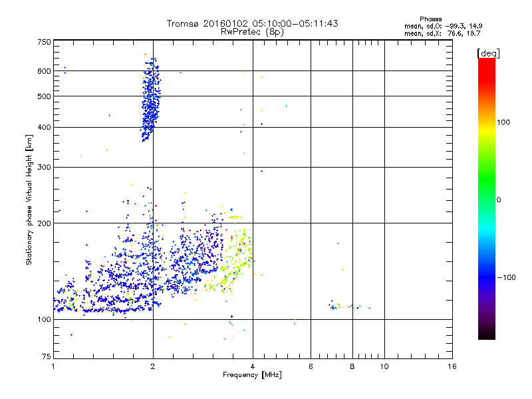Screen dimensions: 532x399
Task: Click the plot title 'Tromsø 20160102 05:10:00-05:11:43'
Action: (252, 23)
